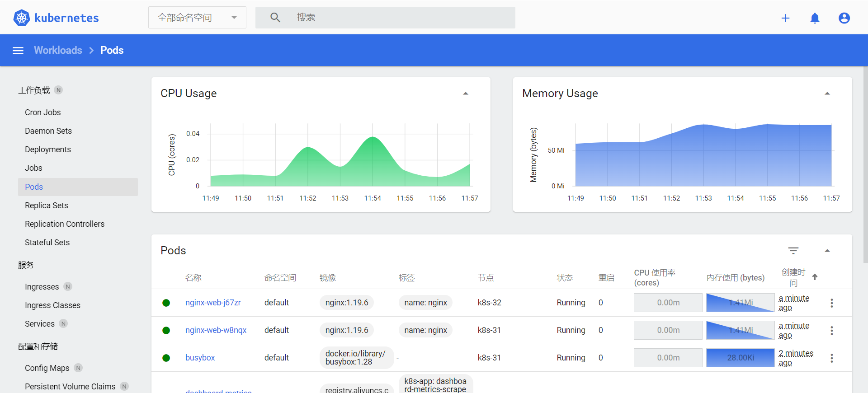Click green status dot of nginx-web-j67zr

pos(166,303)
